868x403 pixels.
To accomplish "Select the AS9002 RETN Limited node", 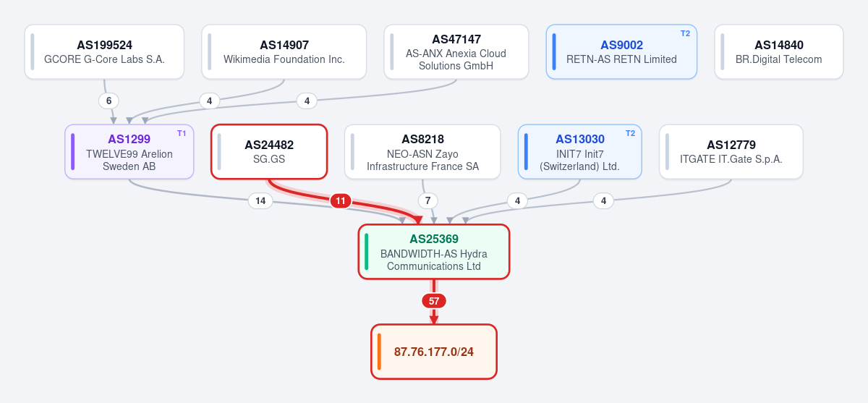I will 621,51.
